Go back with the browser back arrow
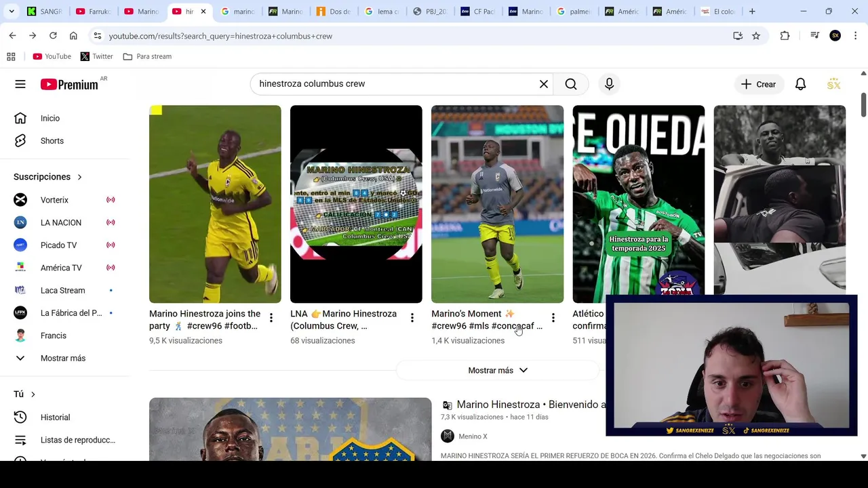The image size is (868, 488). [12, 36]
